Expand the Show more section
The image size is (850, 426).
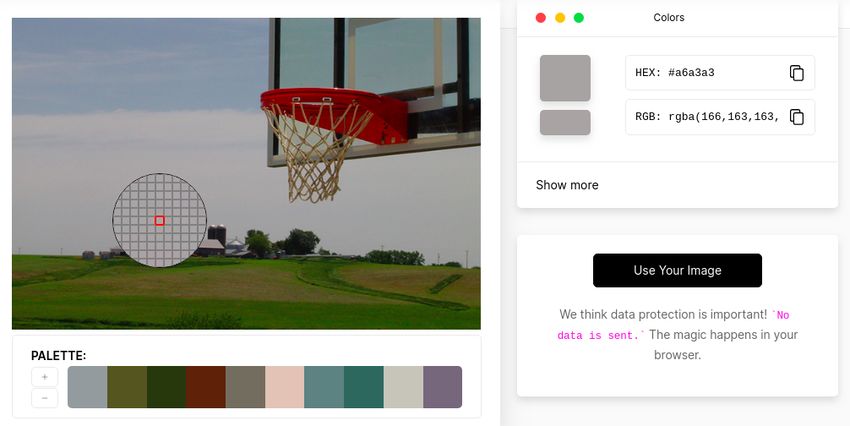coord(567,185)
